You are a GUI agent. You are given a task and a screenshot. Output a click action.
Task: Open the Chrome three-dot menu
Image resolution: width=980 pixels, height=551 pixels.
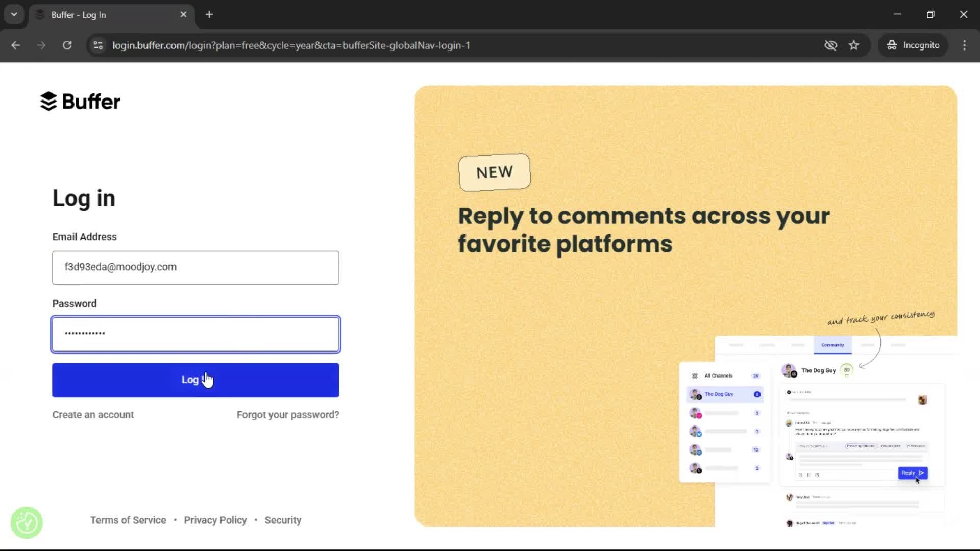click(x=964, y=45)
